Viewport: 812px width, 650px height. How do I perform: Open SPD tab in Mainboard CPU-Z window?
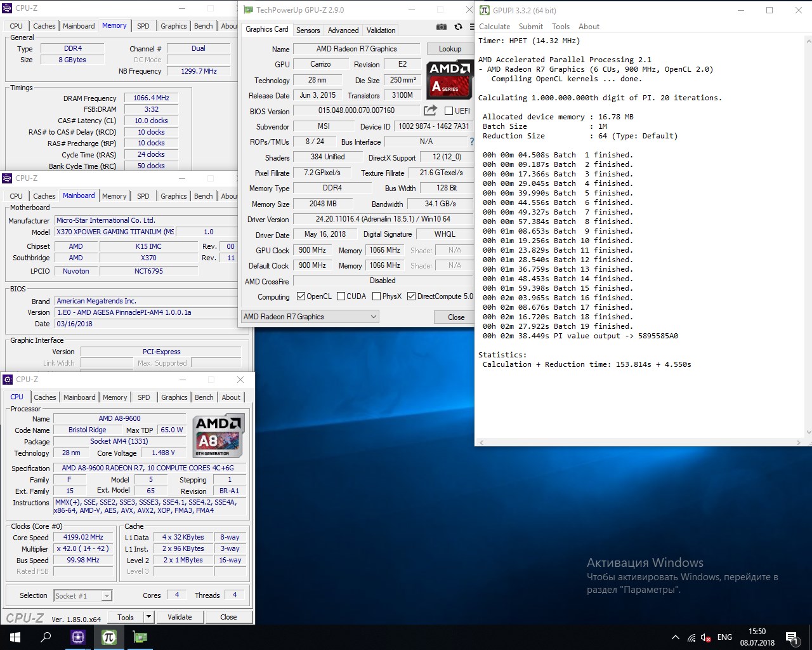(x=143, y=196)
